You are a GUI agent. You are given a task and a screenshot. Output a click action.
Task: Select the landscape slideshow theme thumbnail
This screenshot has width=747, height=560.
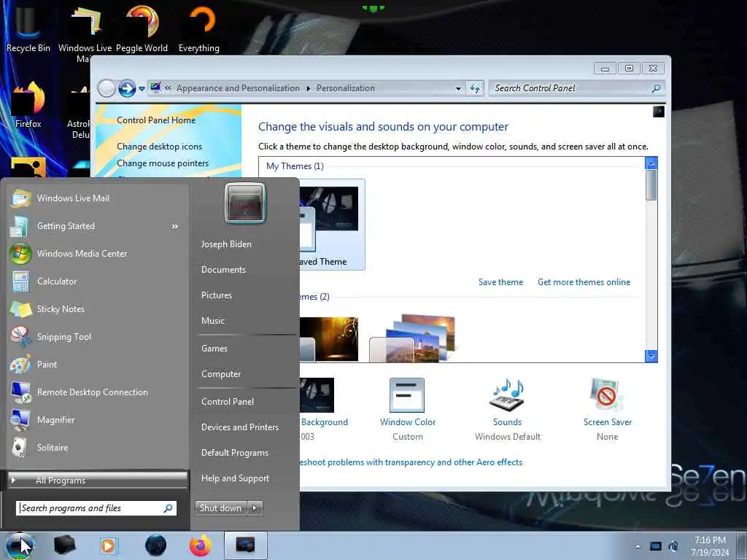(412, 338)
